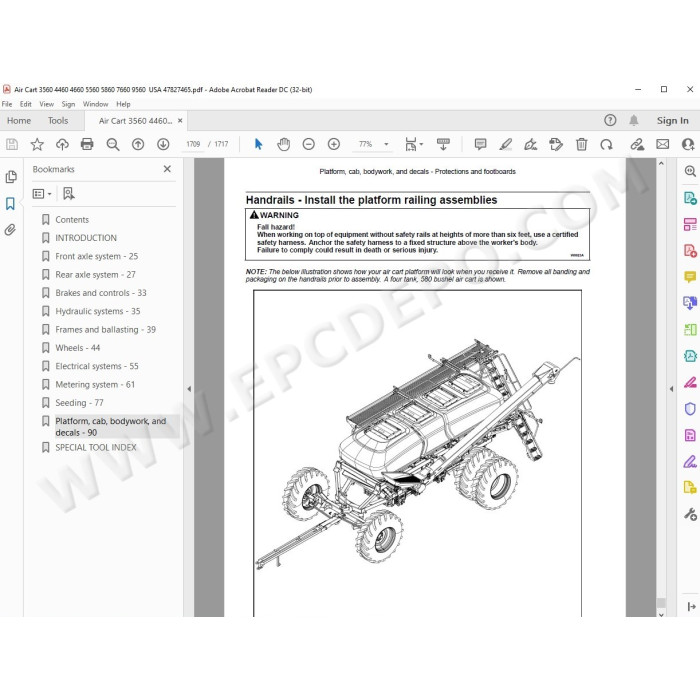
Task: Open SPECIAL TOOL INDEX bookmark
Action: (96, 447)
